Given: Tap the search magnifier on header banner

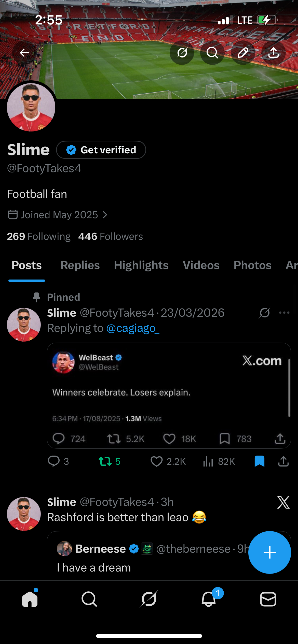Looking at the screenshot, I should (x=212, y=53).
